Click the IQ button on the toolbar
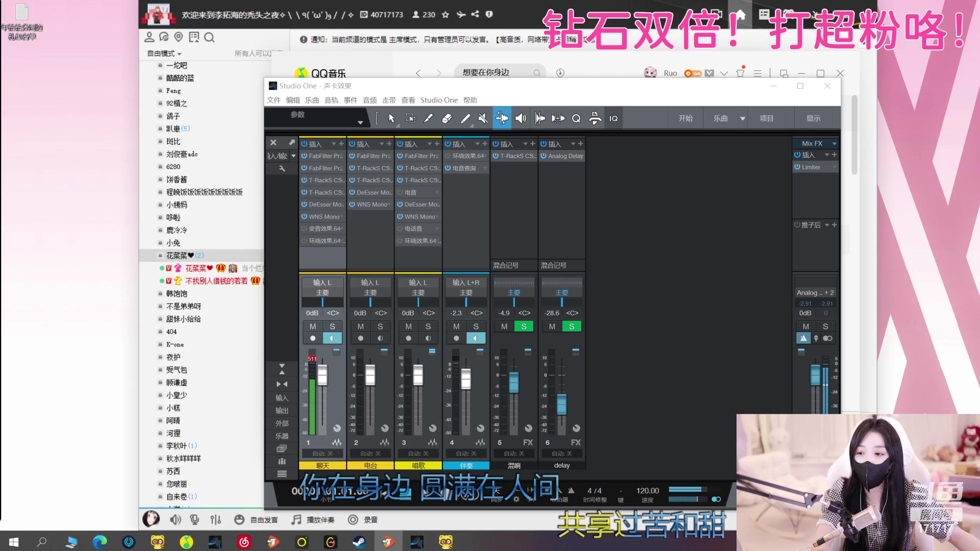The height and width of the screenshot is (551, 980). point(613,119)
